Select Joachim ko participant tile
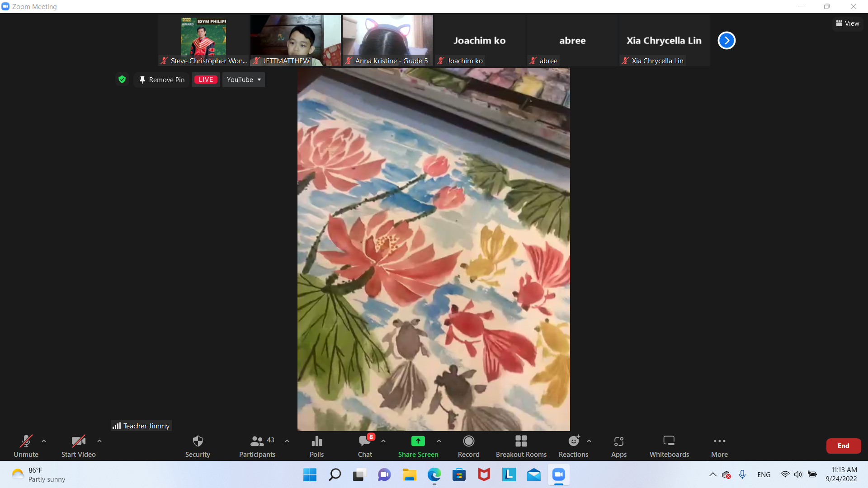Screen dimensions: 868x488 tap(480, 41)
